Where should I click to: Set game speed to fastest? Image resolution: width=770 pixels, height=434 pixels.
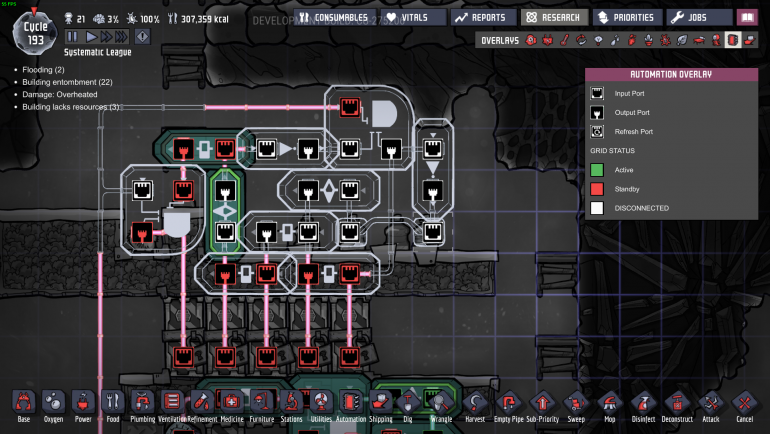pos(121,36)
